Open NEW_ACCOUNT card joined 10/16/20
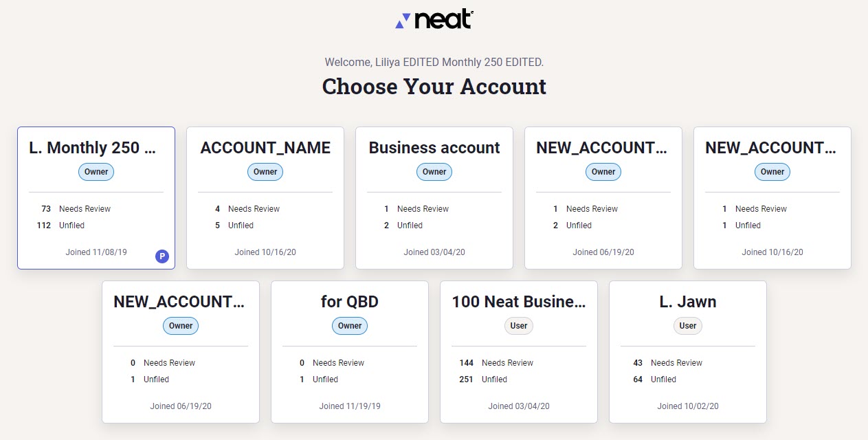This screenshot has height=440, width=868. 772,198
